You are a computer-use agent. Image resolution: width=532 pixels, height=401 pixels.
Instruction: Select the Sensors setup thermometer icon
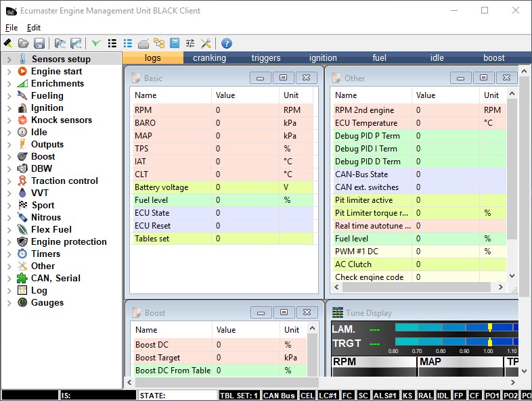(23, 59)
